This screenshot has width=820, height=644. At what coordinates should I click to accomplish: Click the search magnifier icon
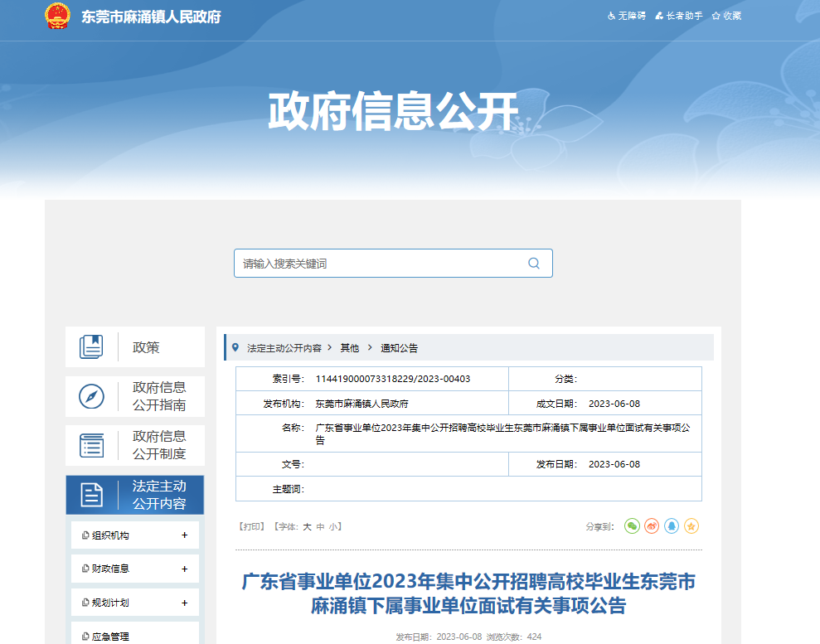[x=534, y=264]
